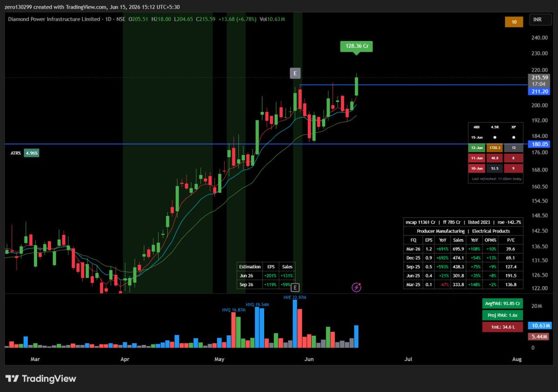Click the 20M volume axis label
558x392 pixels.
coord(536,306)
